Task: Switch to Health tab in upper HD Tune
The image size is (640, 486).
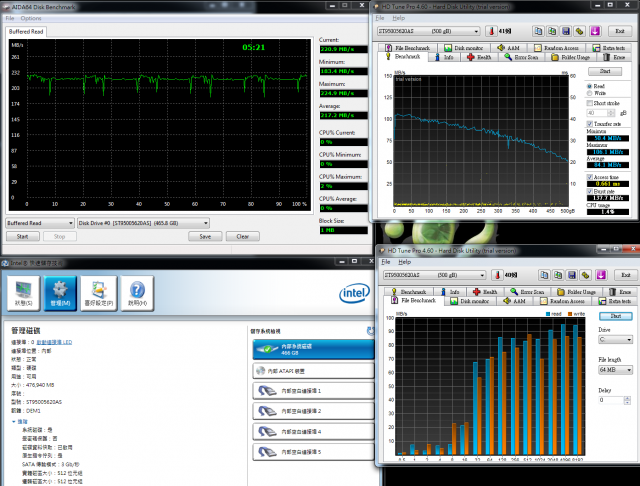Action: (x=479, y=57)
